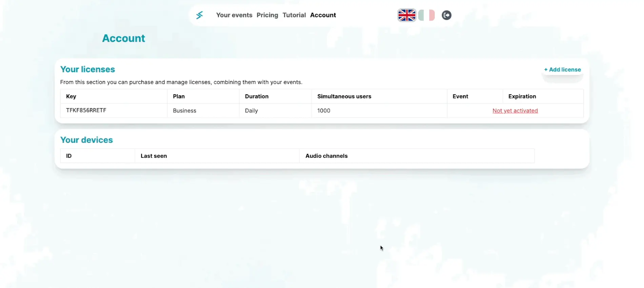Click the Simultaneous users column header

344,97
